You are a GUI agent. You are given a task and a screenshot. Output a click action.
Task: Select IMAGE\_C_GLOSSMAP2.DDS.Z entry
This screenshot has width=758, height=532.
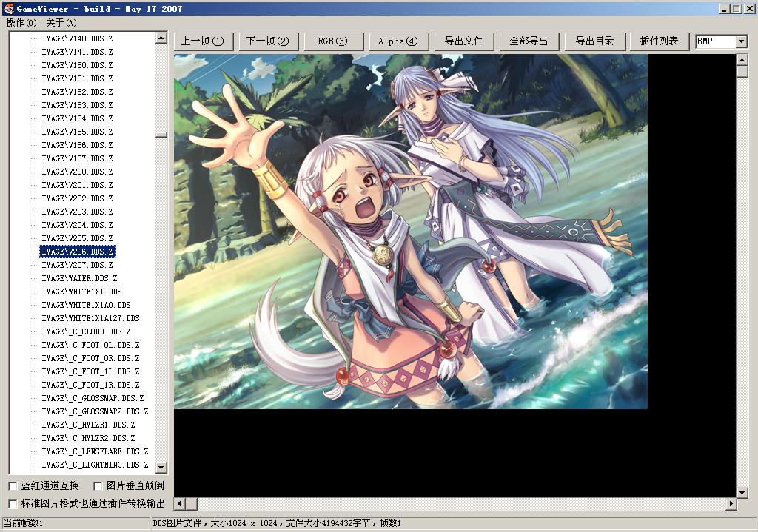(x=95, y=411)
